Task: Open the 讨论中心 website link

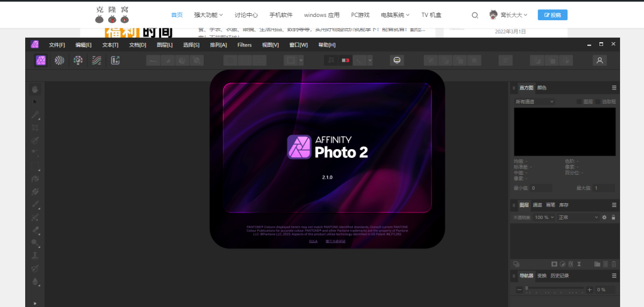Action: [247, 15]
